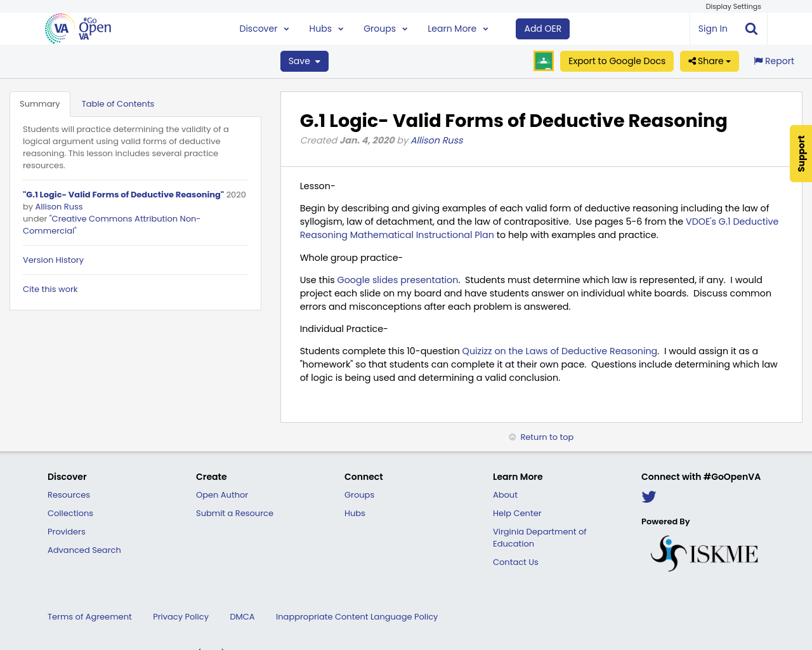The width and height of the screenshot is (812, 650).
Task: Open VDOE's G.1 Deductive Reasoning plan link
Action: pos(539,228)
